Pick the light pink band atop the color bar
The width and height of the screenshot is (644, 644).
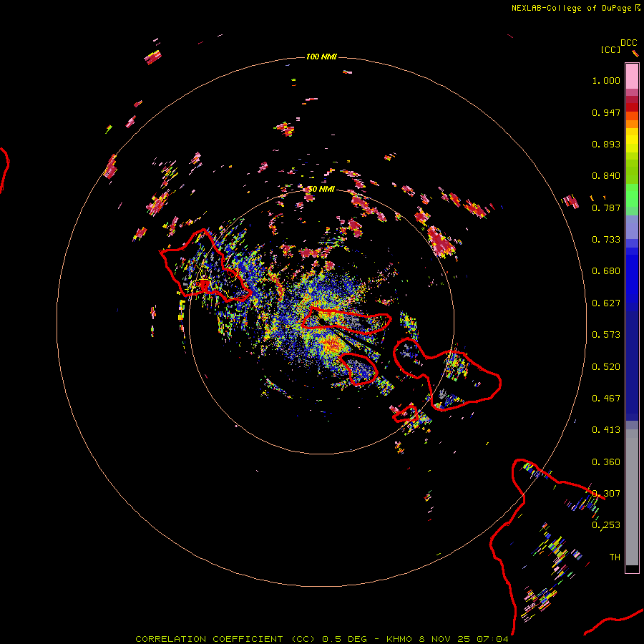click(x=632, y=77)
